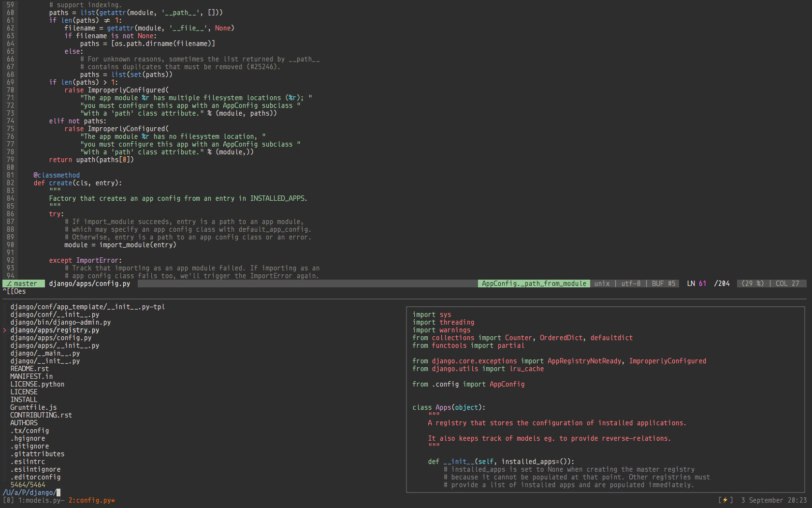Select django/apps/registry.py in file list
Screen dimensions: 812x508
55,330
